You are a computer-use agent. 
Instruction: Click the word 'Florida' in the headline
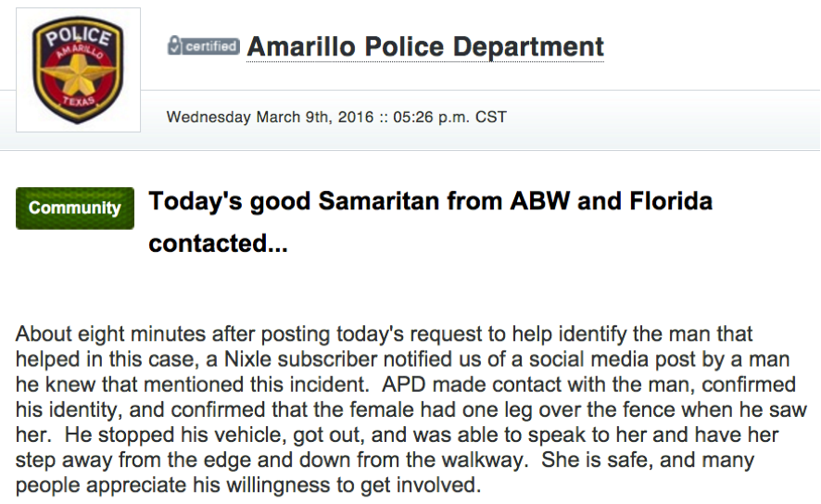671,201
